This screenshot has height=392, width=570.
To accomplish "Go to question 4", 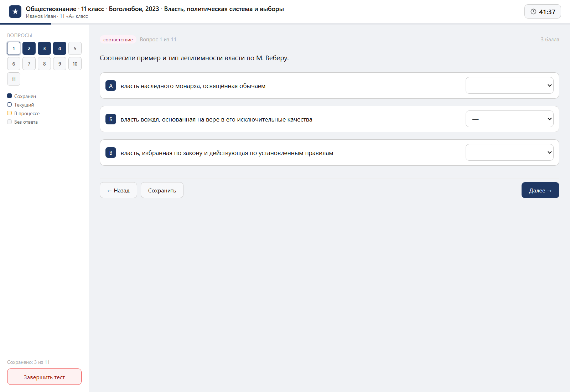I will (59, 48).
